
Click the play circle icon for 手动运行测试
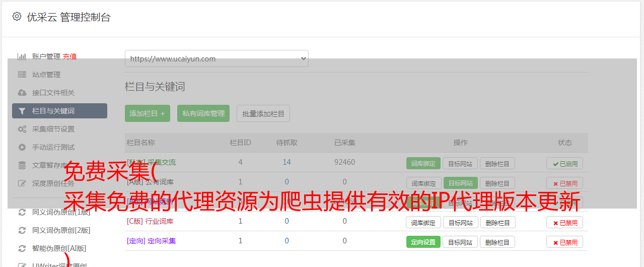(x=22, y=147)
